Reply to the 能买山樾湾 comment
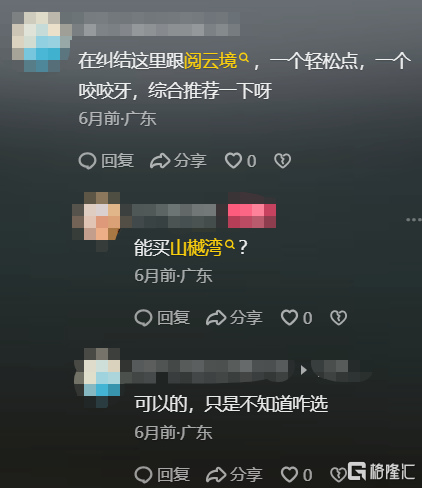This screenshot has width=422, height=488. click(162, 317)
